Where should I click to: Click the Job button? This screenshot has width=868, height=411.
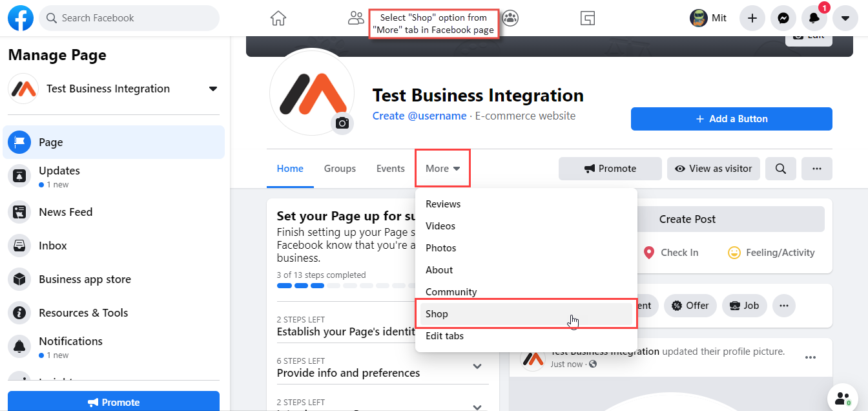744,306
